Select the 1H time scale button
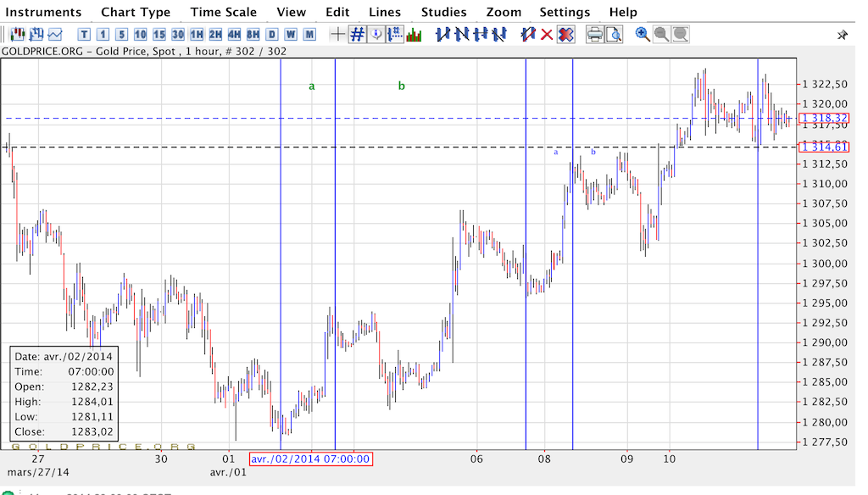The image size is (868, 495). pos(197,35)
